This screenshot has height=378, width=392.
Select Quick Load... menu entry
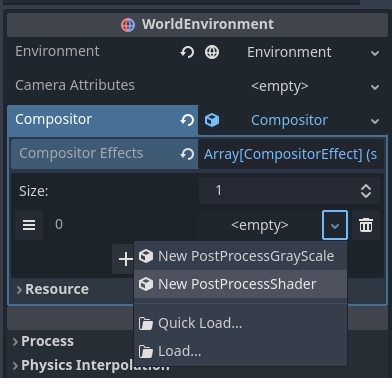pyautogui.click(x=240, y=323)
